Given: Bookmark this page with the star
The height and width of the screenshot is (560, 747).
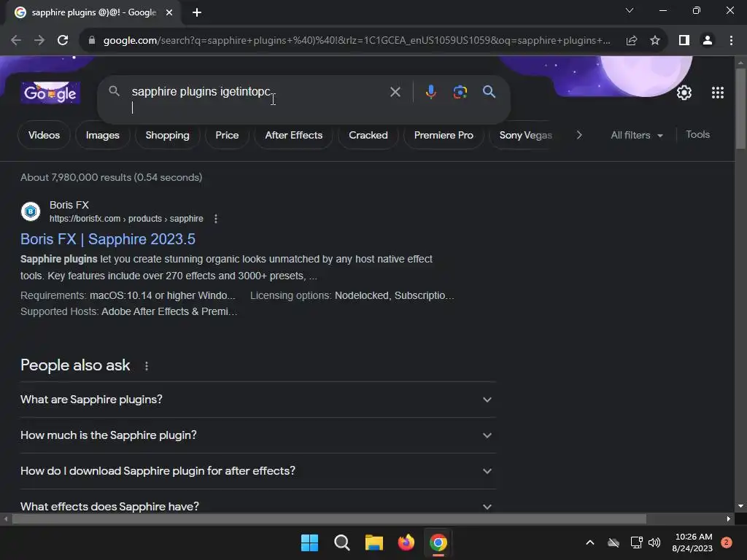Looking at the screenshot, I should coord(655,41).
